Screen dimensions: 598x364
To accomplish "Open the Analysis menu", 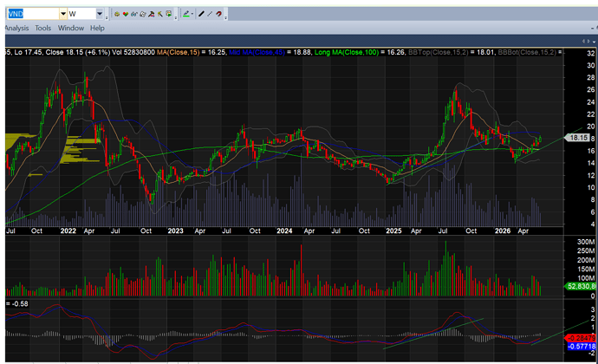I will tap(16, 28).
